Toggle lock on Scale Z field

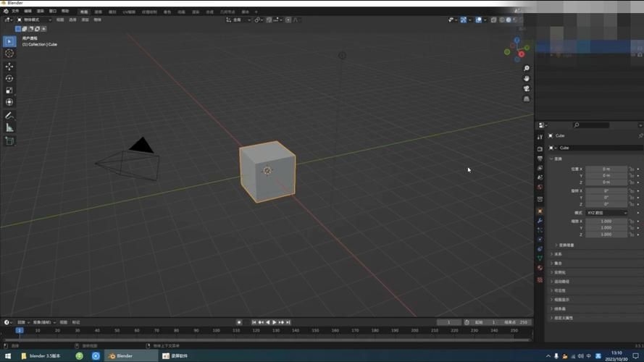(631, 235)
